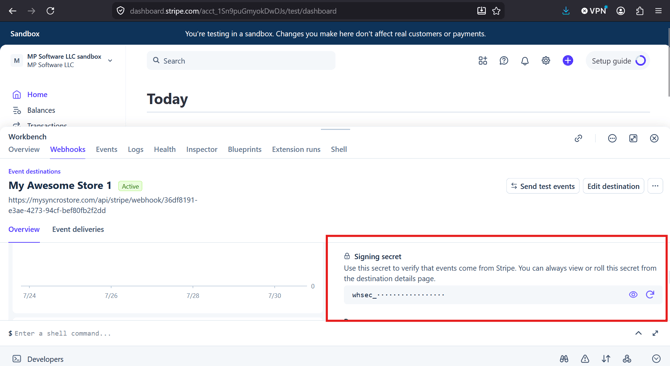The image size is (670, 366).
Task: Open the cubes icon in bottom bar
Action: [x=627, y=359]
